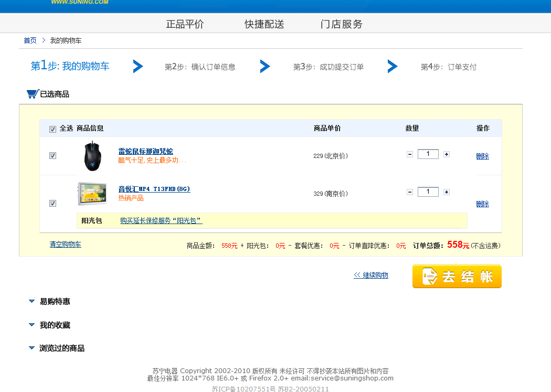Increase quantity of 雷蛇鼠标 with plus button
551x392 pixels.
coord(446,154)
